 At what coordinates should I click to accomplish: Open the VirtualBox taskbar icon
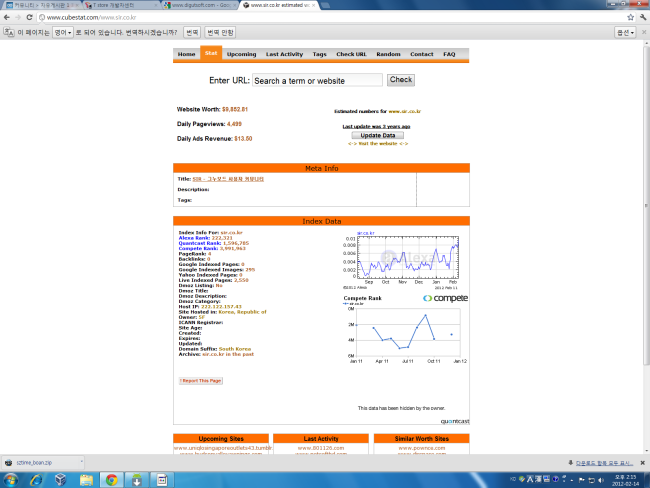61,480
